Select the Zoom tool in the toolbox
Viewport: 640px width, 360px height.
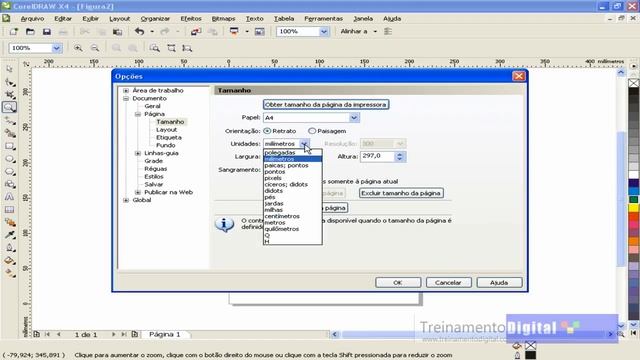tap(9, 107)
